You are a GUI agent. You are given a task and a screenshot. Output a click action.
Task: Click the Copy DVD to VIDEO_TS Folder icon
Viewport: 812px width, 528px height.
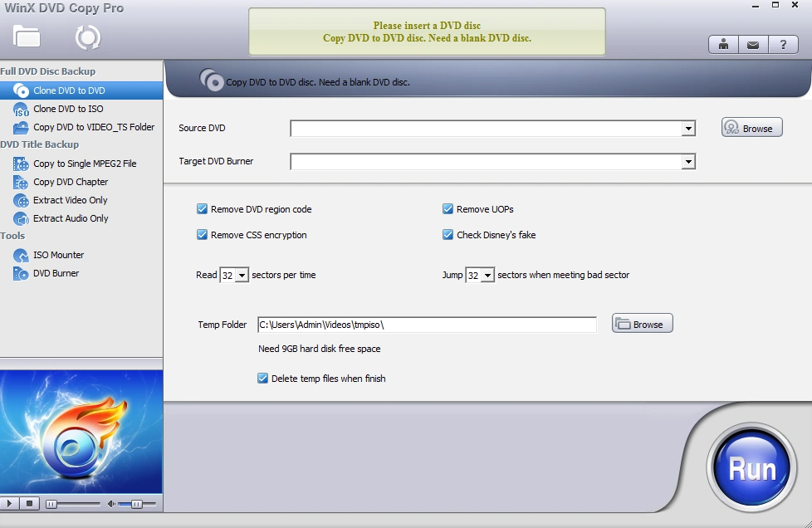21,127
